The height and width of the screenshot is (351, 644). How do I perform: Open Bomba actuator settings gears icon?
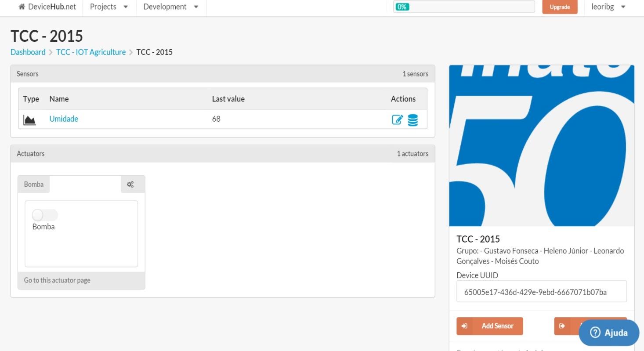click(x=130, y=185)
